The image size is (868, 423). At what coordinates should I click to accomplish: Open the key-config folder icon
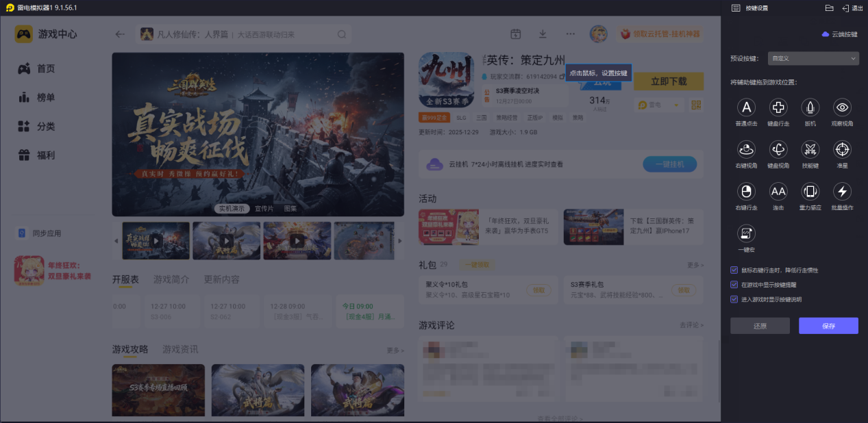click(829, 8)
